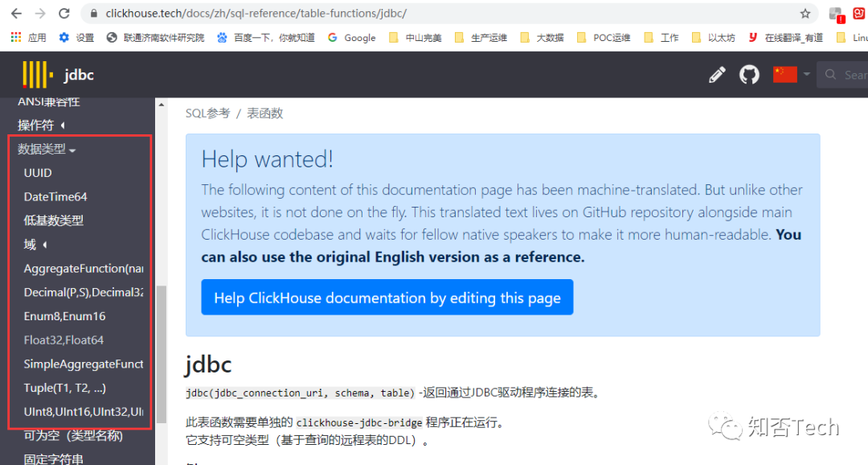Open the Decimal(P,S) sidebar entry
Image resolution: width=868 pixels, height=465 pixels.
(83, 293)
